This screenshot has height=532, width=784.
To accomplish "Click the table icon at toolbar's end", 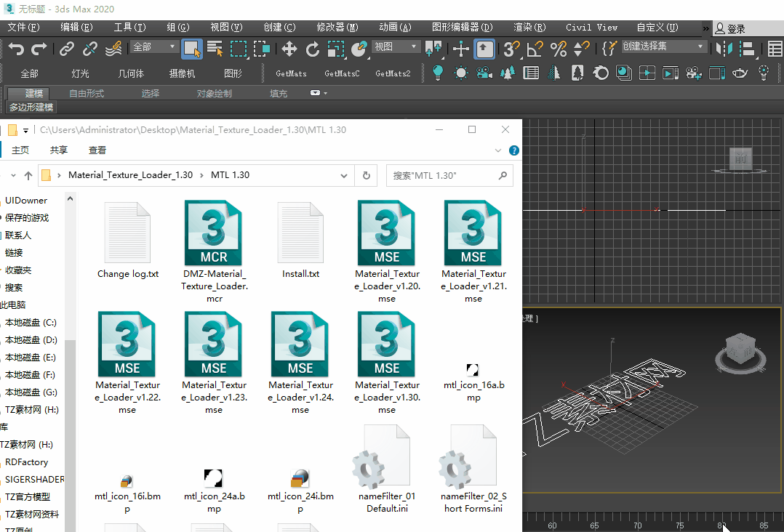I will click(775, 49).
